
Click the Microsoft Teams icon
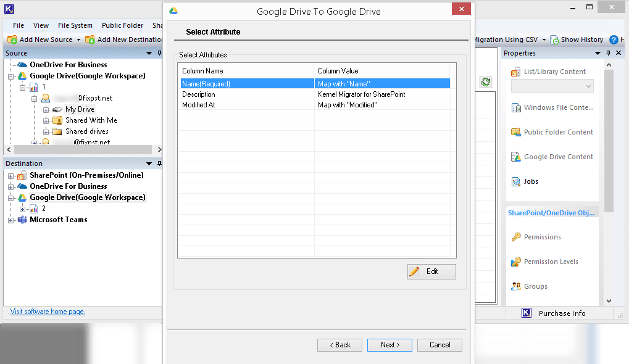click(22, 220)
